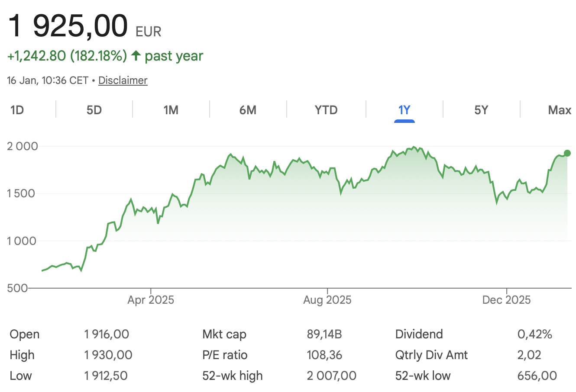Show the Max time range
Image resolution: width=576 pixels, height=392 pixels.
tap(559, 110)
